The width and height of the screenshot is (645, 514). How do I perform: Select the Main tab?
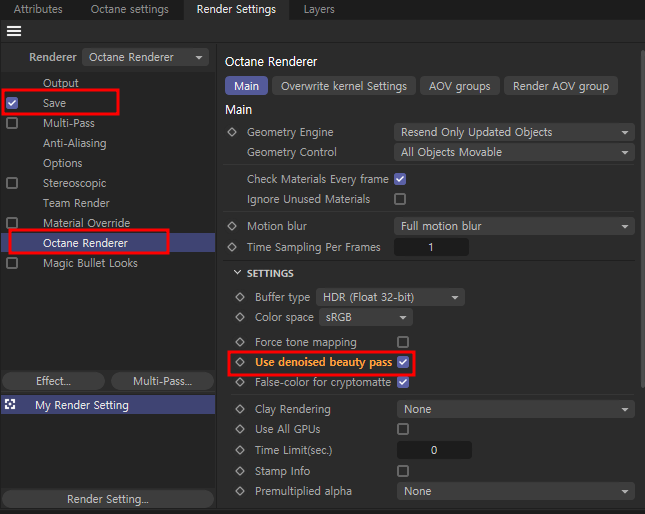tap(246, 86)
